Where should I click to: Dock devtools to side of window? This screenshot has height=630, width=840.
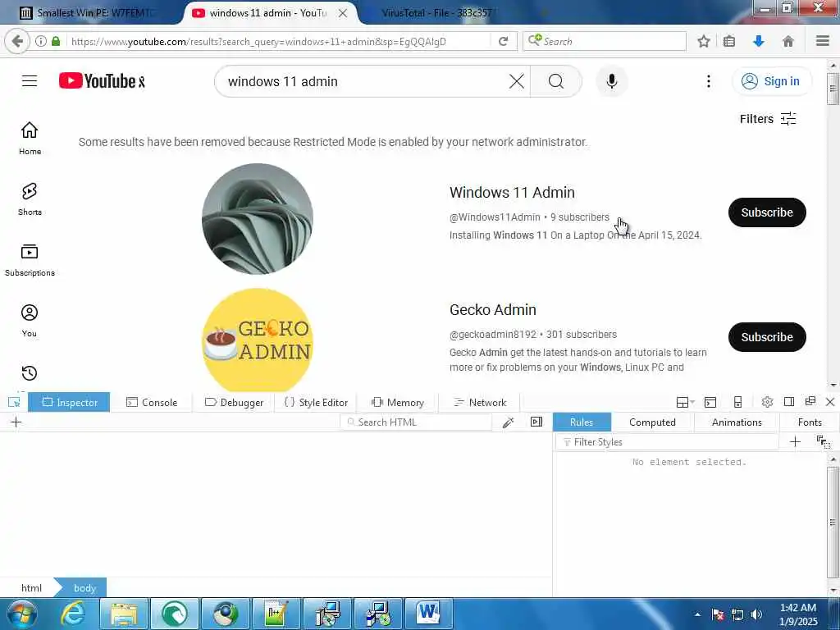click(788, 402)
